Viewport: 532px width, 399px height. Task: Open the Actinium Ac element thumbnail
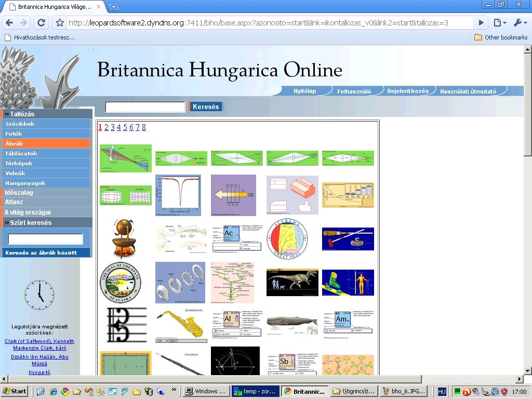click(x=237, y=238)
